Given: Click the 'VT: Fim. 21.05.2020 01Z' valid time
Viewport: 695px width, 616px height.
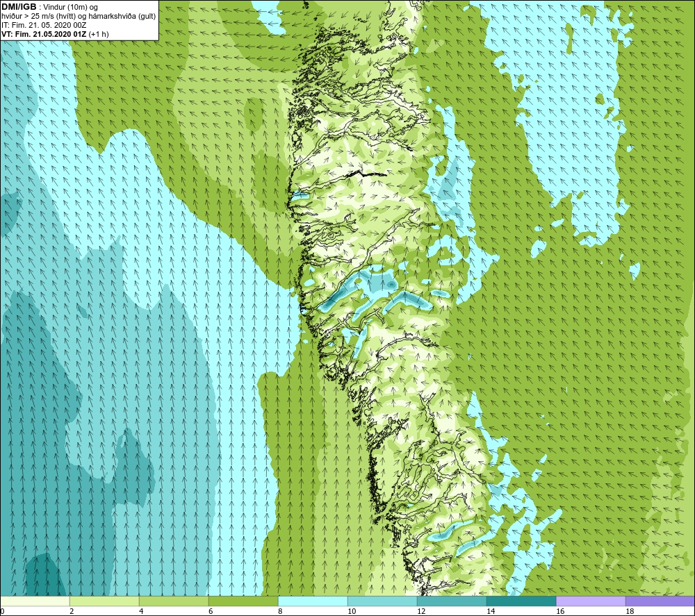Looking at the screenshot, I should [x=44, y=34].
